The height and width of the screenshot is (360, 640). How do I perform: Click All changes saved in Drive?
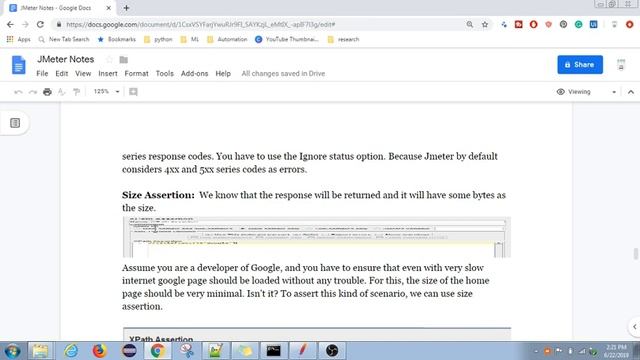click(x=283, y=73)
